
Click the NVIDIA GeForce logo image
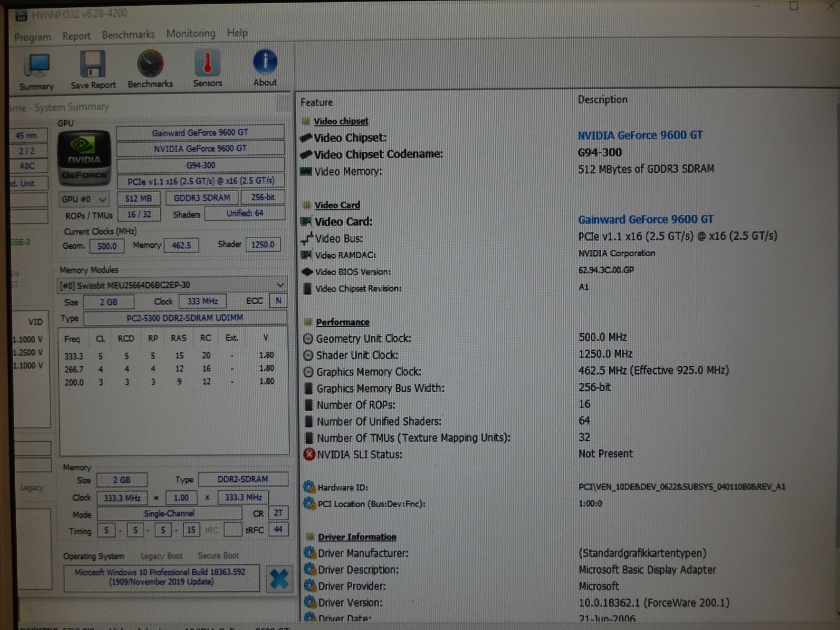(x=84, y=158)
